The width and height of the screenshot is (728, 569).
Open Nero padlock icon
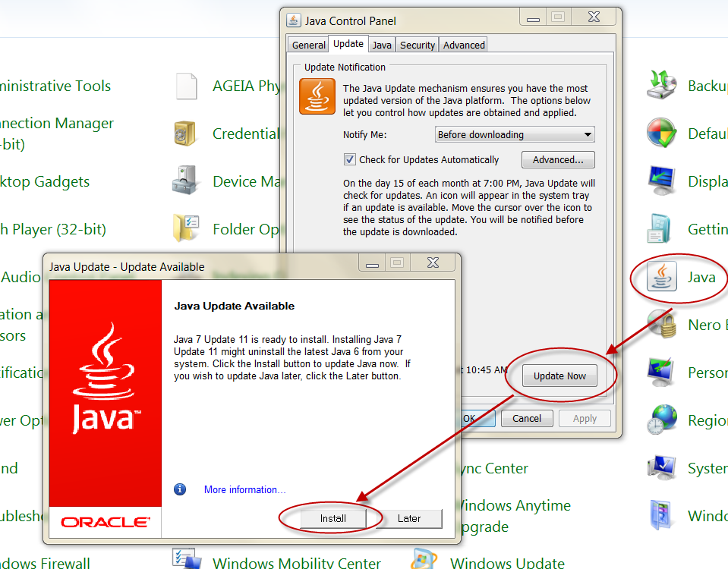[662, 324]
